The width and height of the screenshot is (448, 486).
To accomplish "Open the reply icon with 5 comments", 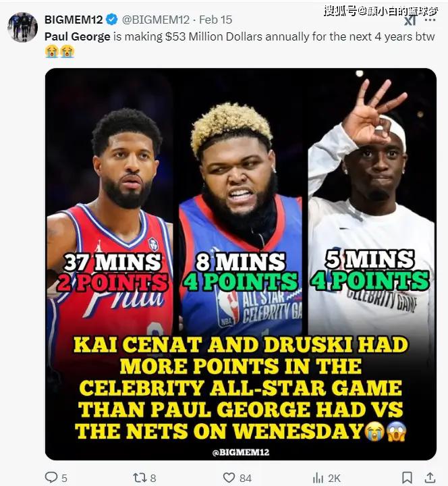I will [51, 477].
